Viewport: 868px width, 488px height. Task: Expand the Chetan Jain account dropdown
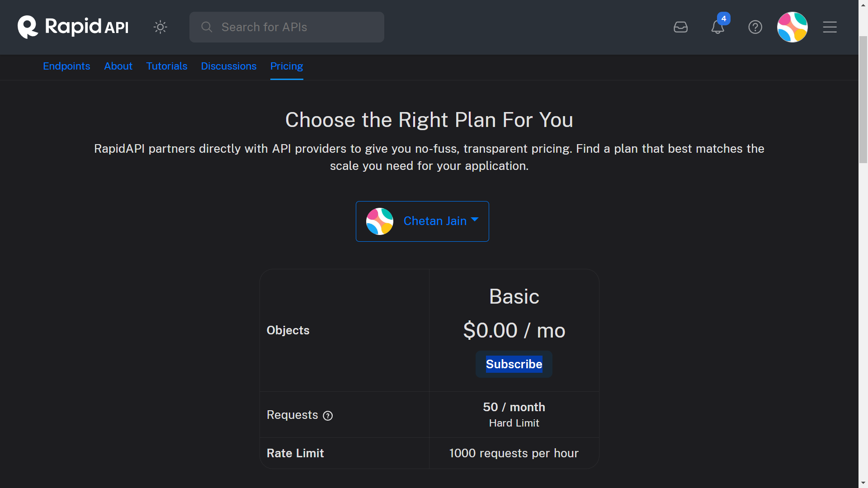[435, 221]
